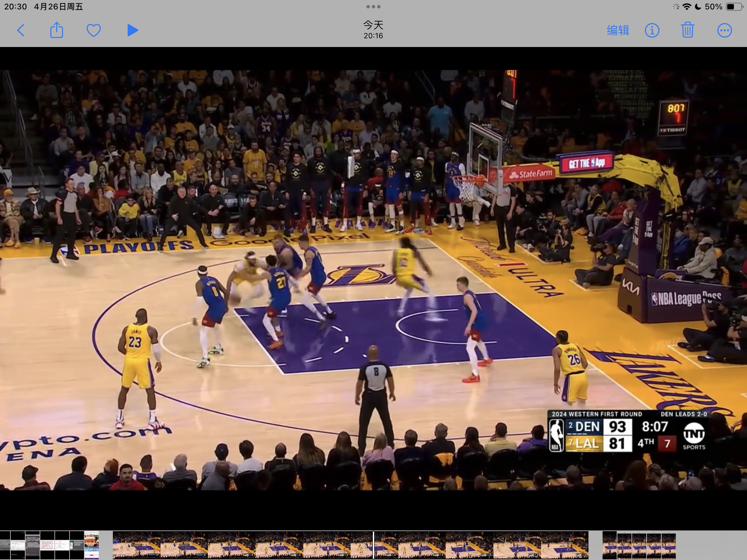Open the share sheet icon
The width and height of the screenshot is (747, 560).
coord(57,30)
